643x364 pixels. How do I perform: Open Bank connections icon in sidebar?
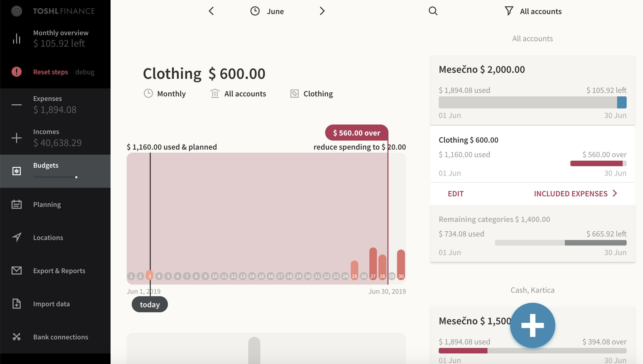17,337
